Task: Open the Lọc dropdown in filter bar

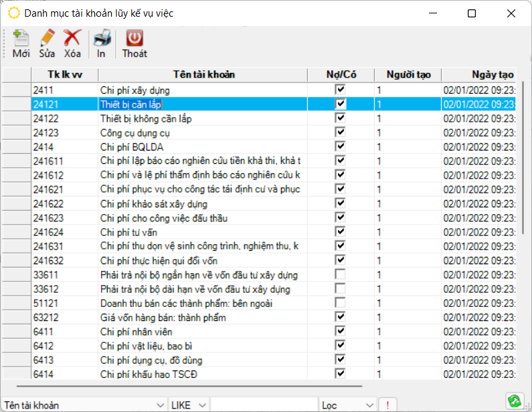Action: [x=369, y=405]
